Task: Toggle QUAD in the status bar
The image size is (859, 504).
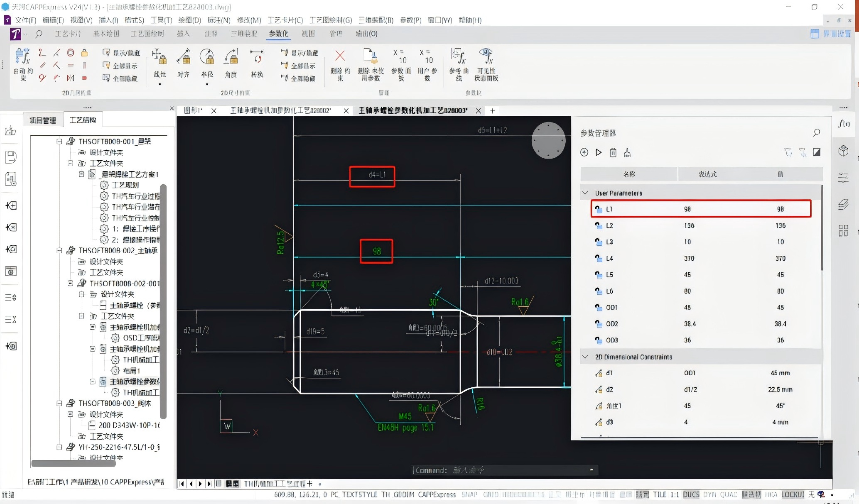Action: pyautogui.click(x=729, y=494)
